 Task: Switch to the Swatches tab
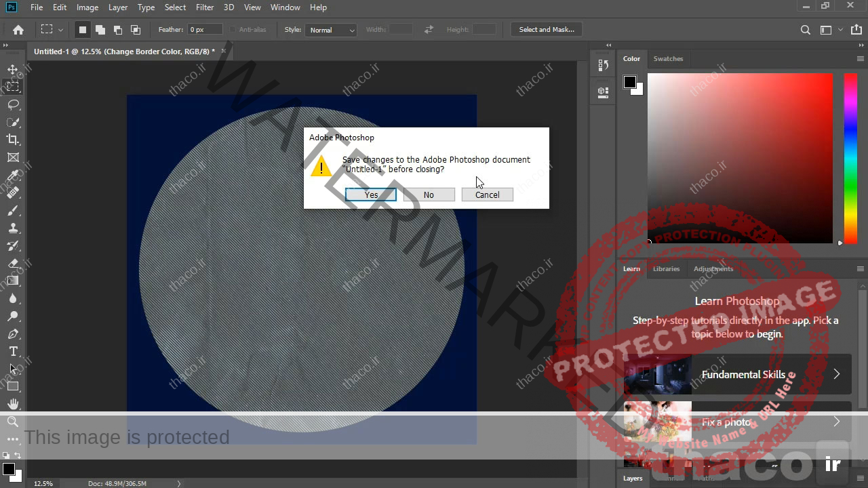pyautogui.click(x=668, y=59)
